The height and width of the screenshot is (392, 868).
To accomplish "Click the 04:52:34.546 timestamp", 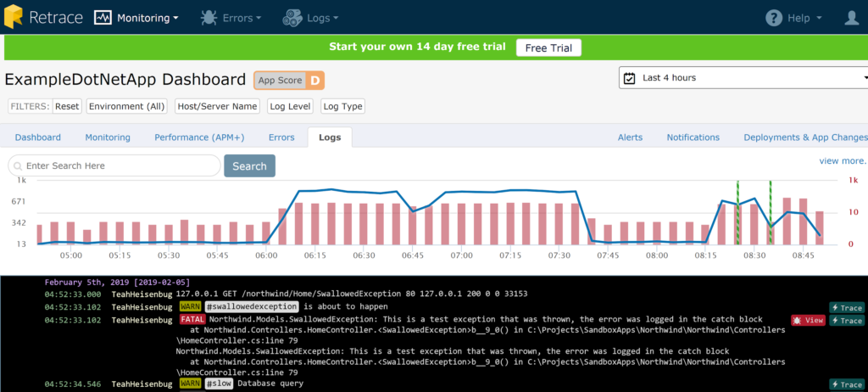I will [73, 384].
